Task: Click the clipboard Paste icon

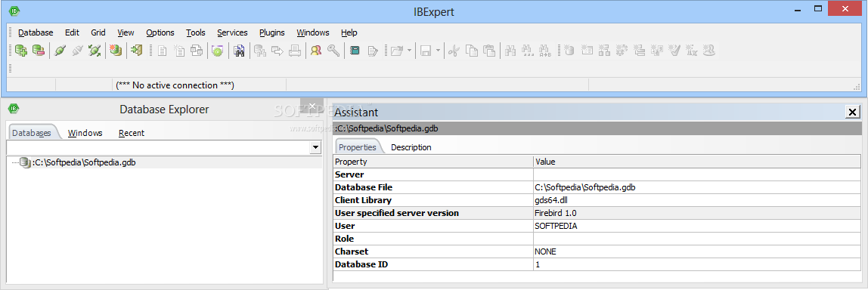Action: [x=489, y=51]
